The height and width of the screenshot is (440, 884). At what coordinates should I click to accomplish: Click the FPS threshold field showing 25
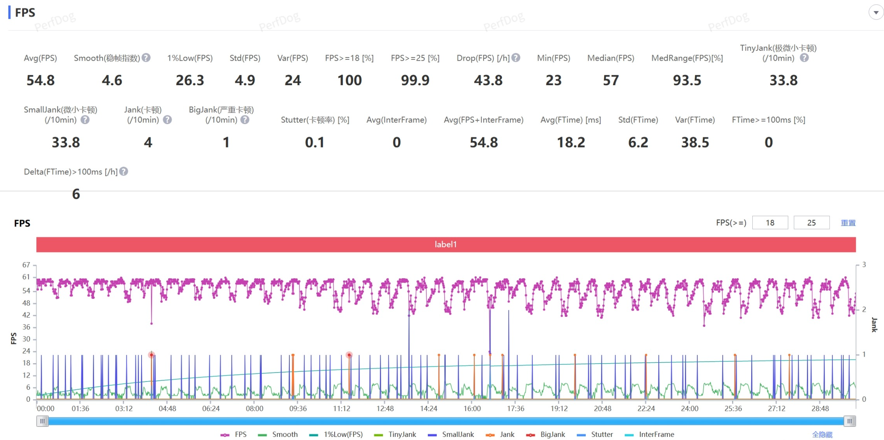pos(811,223)
